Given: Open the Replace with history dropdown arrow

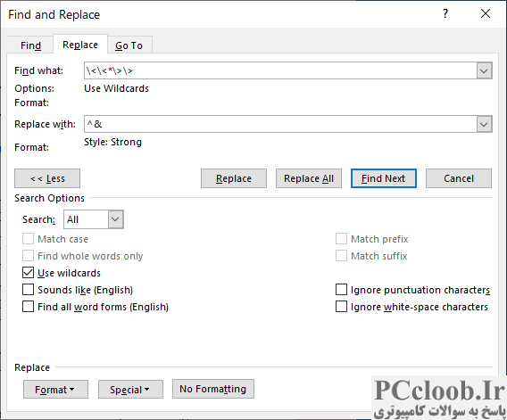Looking at the screenshot, I should click(x=484, y=124).
